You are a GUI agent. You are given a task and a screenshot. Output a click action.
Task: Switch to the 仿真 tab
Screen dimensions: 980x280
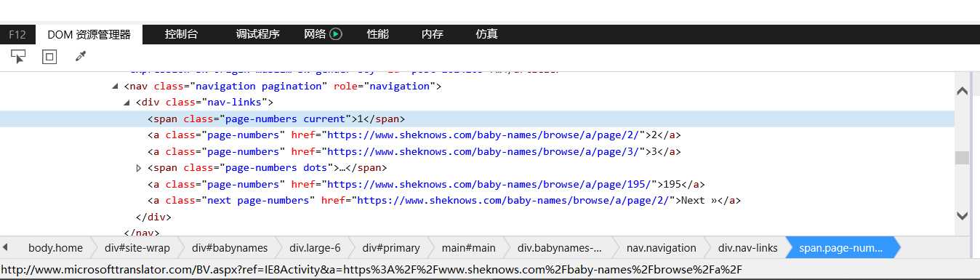[487, 34]
